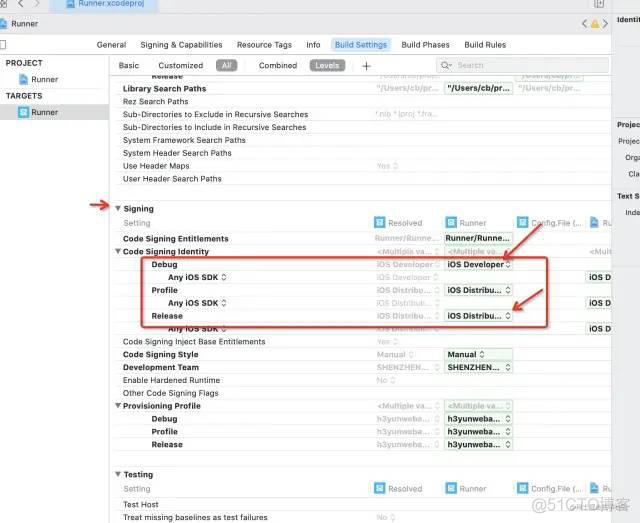Go to previous issue arrow
640x523 pixels.
(584, 24)
